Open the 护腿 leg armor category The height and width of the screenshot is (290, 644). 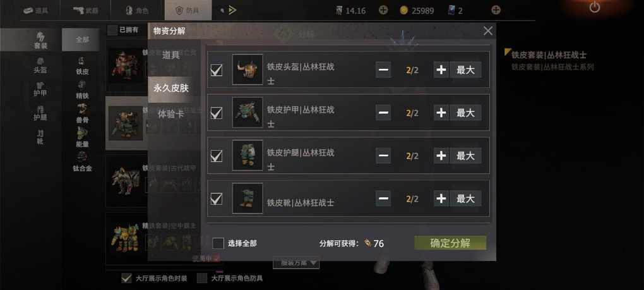[40, 113]
